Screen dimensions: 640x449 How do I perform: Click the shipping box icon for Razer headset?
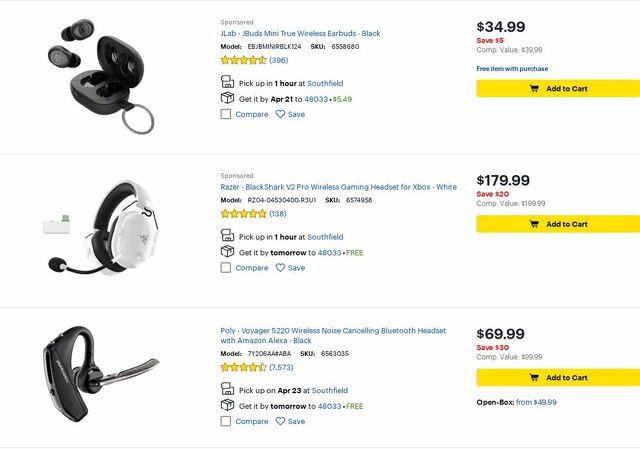(x=227, y=252)
